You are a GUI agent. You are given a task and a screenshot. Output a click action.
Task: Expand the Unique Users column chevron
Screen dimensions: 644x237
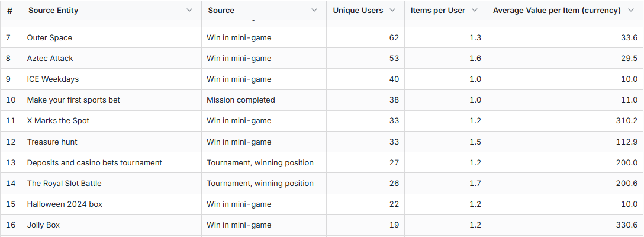click(392, 10)
